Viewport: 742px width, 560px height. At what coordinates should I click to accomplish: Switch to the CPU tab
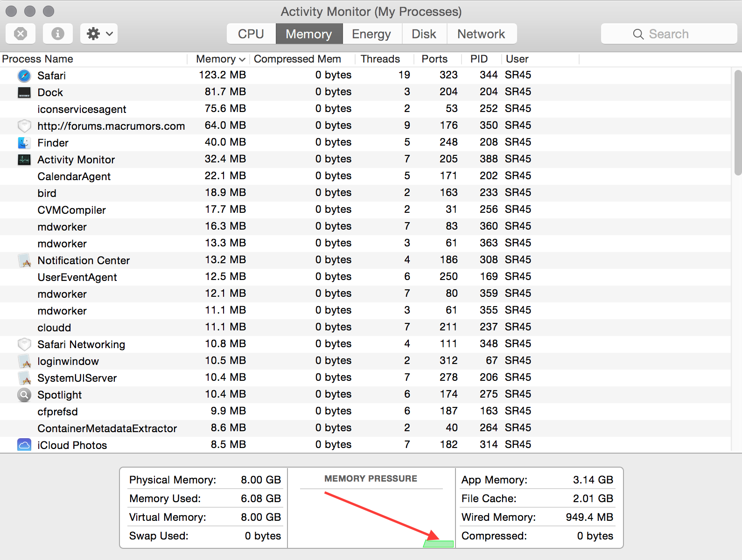251,34
